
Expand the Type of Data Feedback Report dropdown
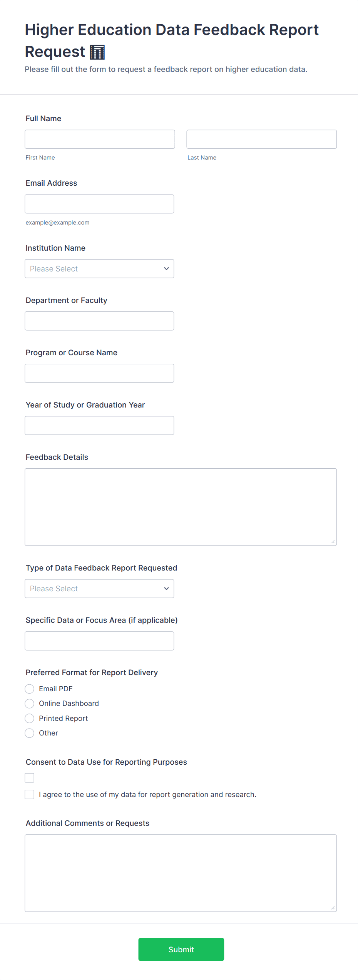click(x=99, y=589)
